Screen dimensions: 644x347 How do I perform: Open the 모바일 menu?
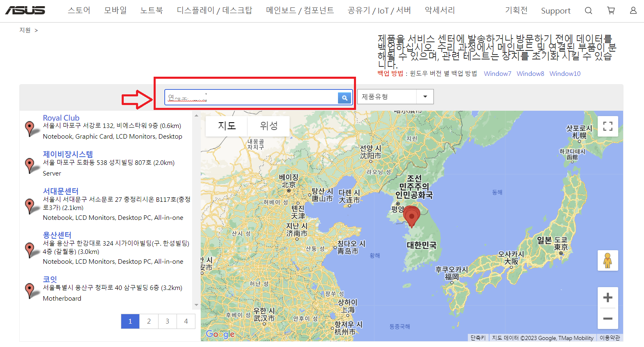click(116, 10)
